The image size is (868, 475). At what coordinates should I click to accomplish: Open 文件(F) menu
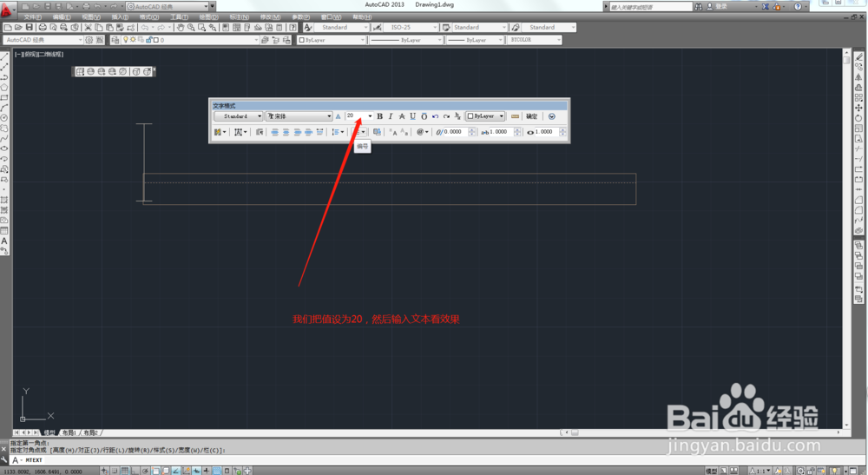[33, 17]
